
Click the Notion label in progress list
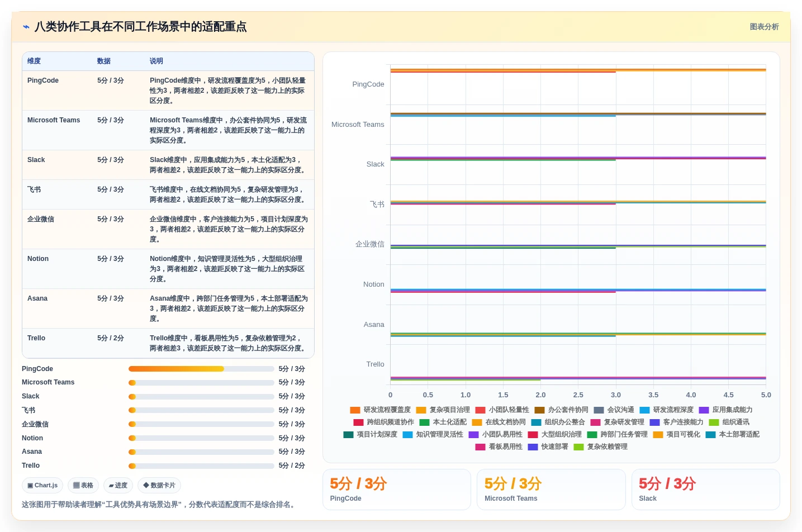[32, 438]
